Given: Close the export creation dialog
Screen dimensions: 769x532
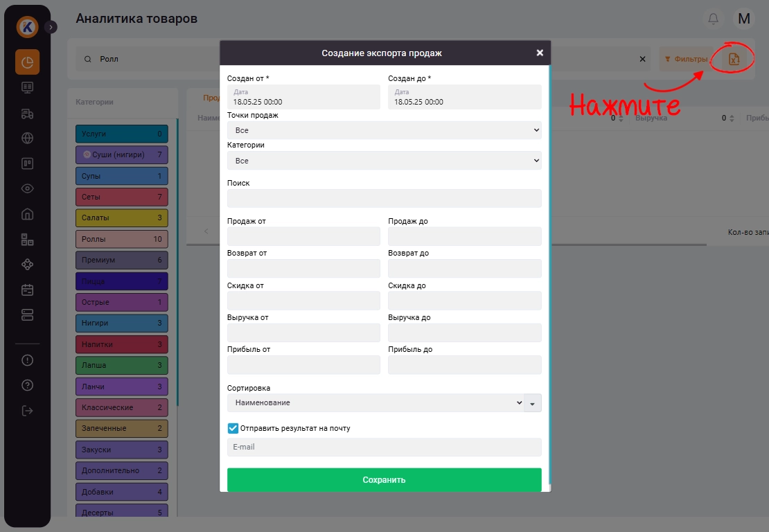Looking at the screenshot, I should pyautogui.click(x=540, y=53).
